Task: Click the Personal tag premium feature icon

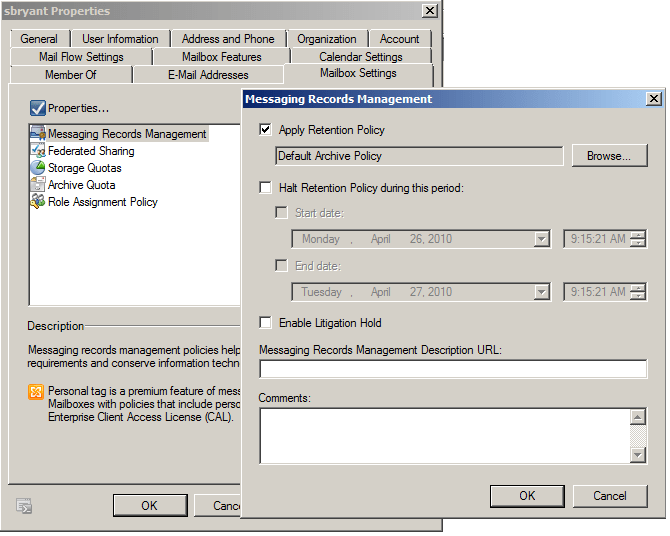Action: point(35,392)
